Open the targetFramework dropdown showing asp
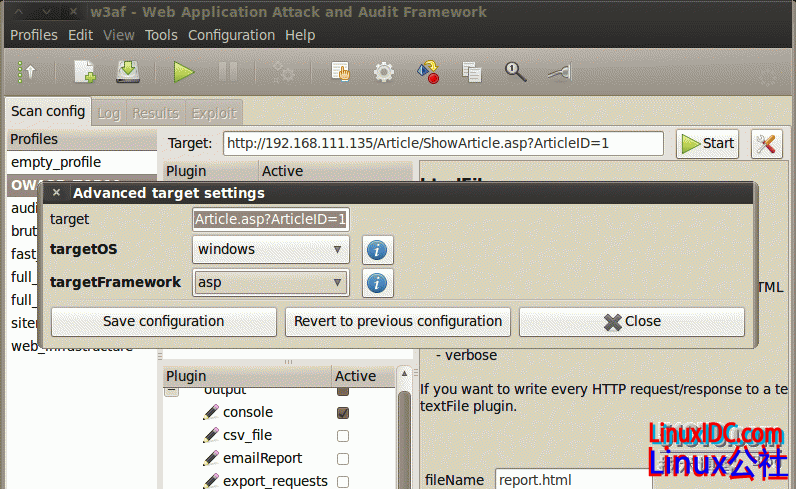 [270, 283]
